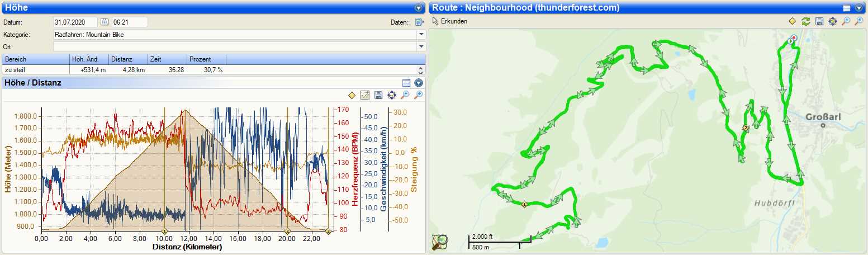Click the Daten calculator icon
This screenshot has width=868, height=255.
click(419, 22)
